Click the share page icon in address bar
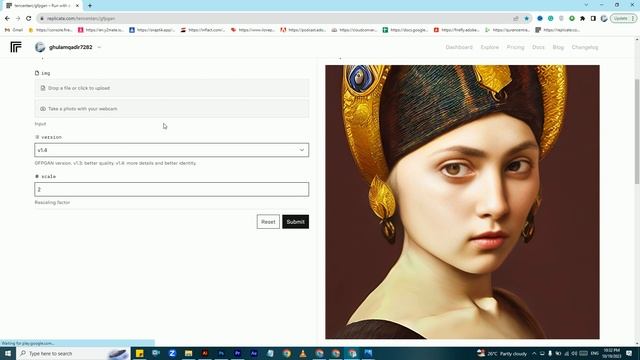Image resolution: width=640 pixels, height=360 pixels. 516,18
